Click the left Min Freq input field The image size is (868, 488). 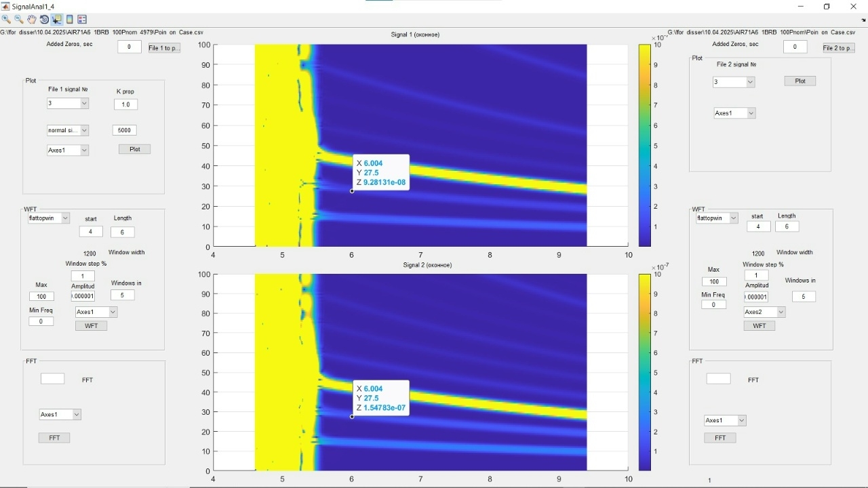click(41, 321)
